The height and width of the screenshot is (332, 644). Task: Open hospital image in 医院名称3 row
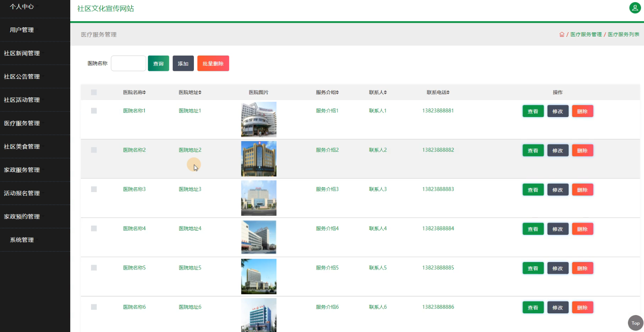point(259,198)
